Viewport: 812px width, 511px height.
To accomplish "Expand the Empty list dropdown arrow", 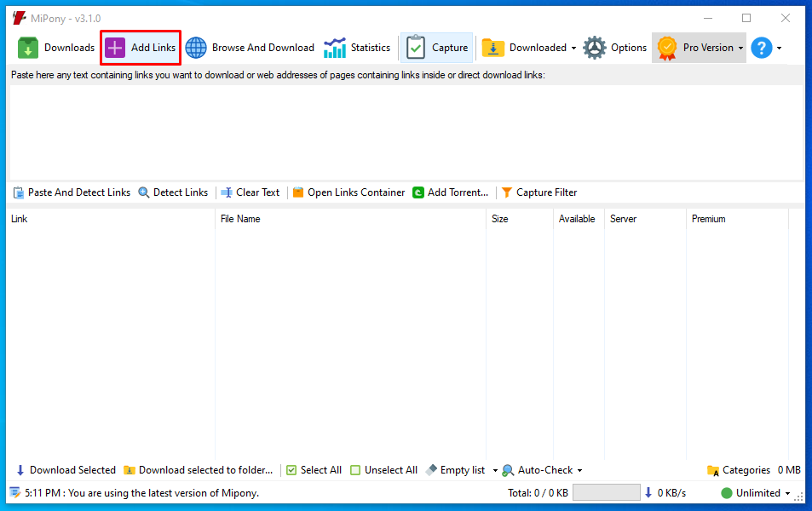I will [495, 471].
